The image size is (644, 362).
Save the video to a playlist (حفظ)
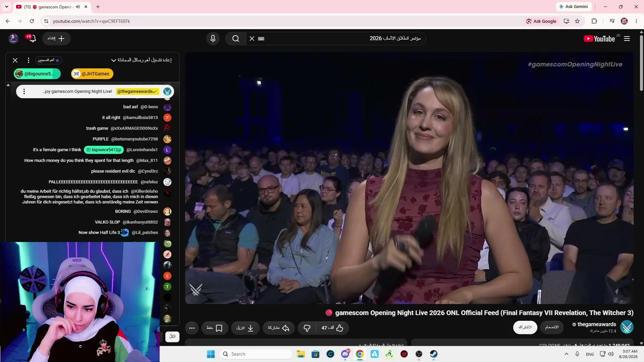pos(215,328)
